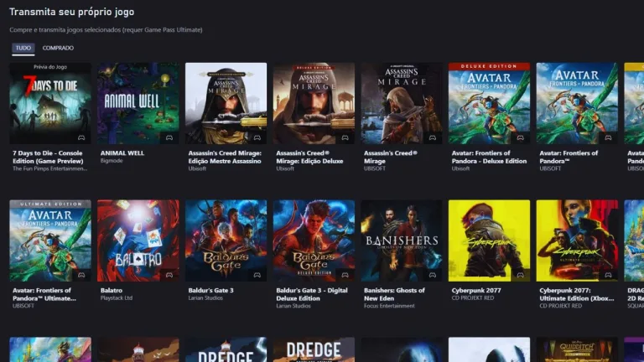Screen dimensions: 644x362
Task: Open Cyberpunk 2077 Ultimate Edition cover art
Action: [x=577, y=240]
